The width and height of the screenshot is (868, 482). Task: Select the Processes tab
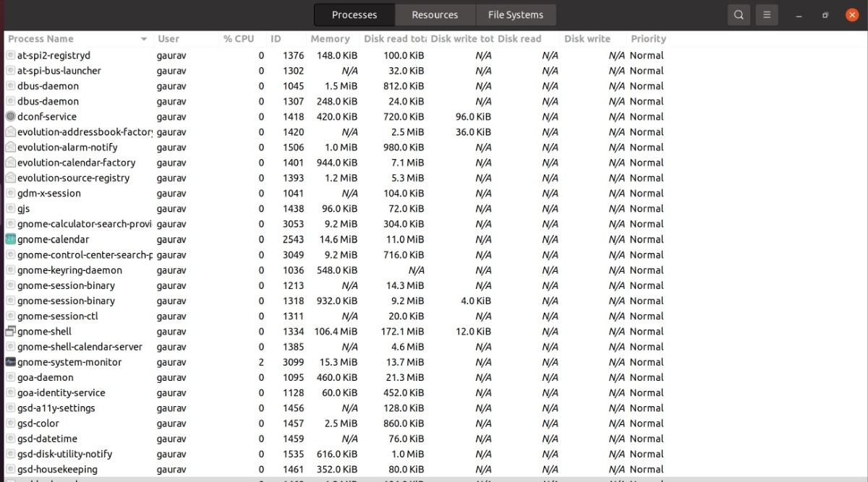(x=354, y=14)
